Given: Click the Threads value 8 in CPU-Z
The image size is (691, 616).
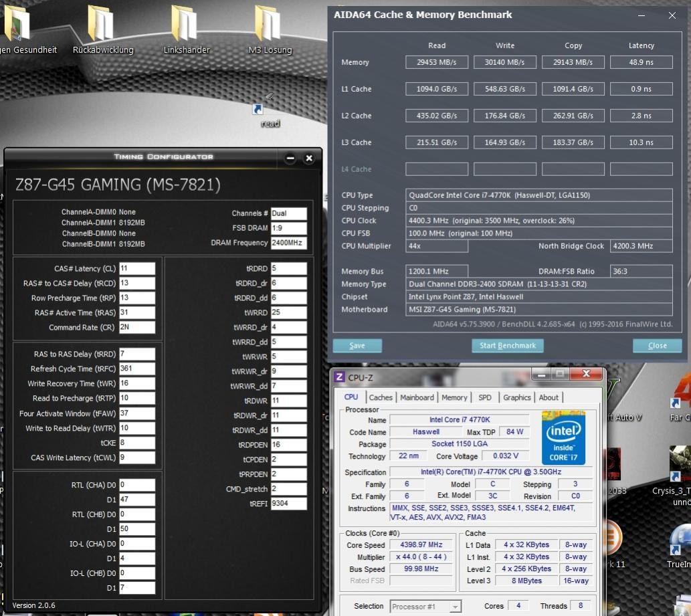Looking at the screenshot, I should (x=581, y=606).
